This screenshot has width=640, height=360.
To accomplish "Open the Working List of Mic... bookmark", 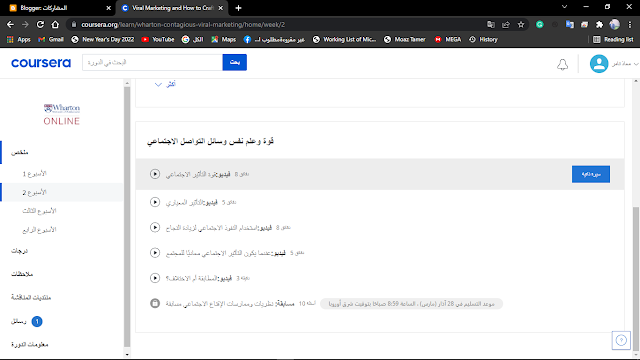I will pos(344,40).
